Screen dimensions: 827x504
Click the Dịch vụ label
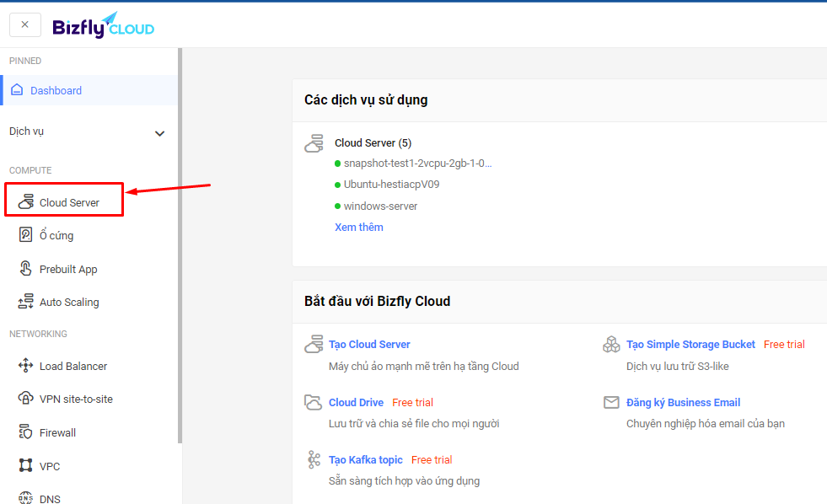26,131
